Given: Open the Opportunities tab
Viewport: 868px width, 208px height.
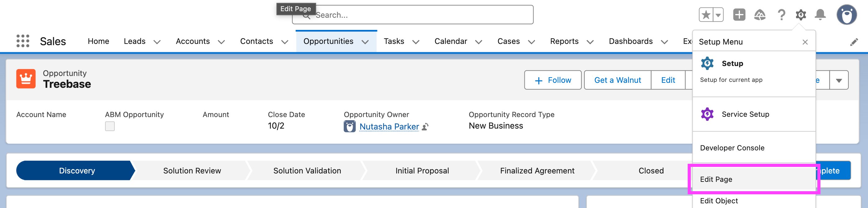Looking at the screenshot, I should click(x=328, y=41).
